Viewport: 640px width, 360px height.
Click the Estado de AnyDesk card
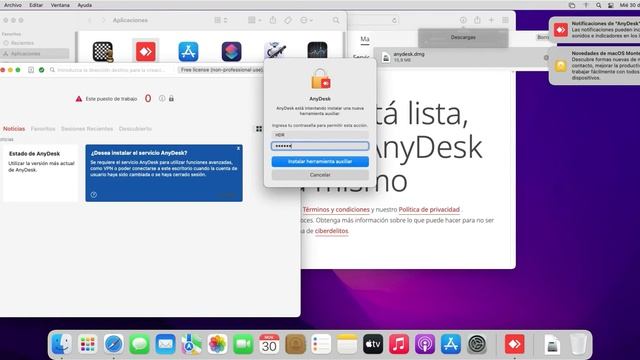coord(40,173)
